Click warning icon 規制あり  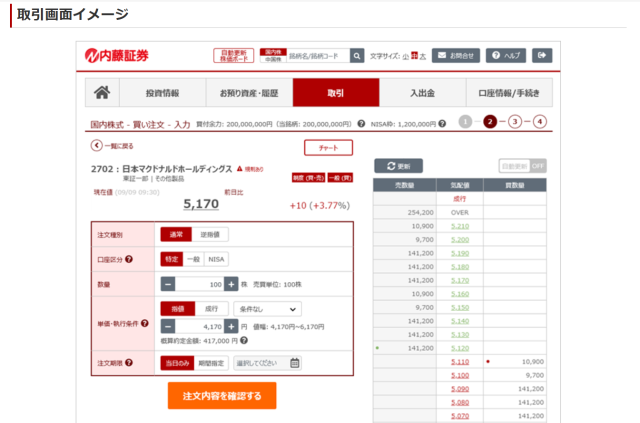[x=240, y=169]
